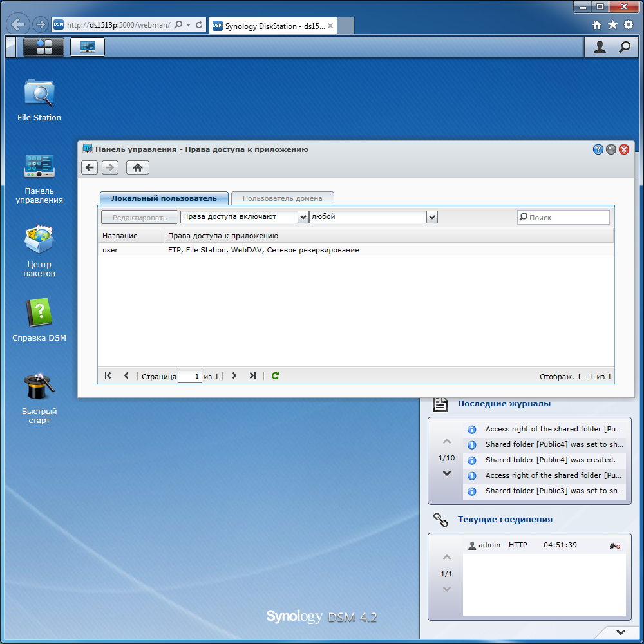Open browser address bar search dropdown arrow
The image size is (644, 644).
point(188,24)
